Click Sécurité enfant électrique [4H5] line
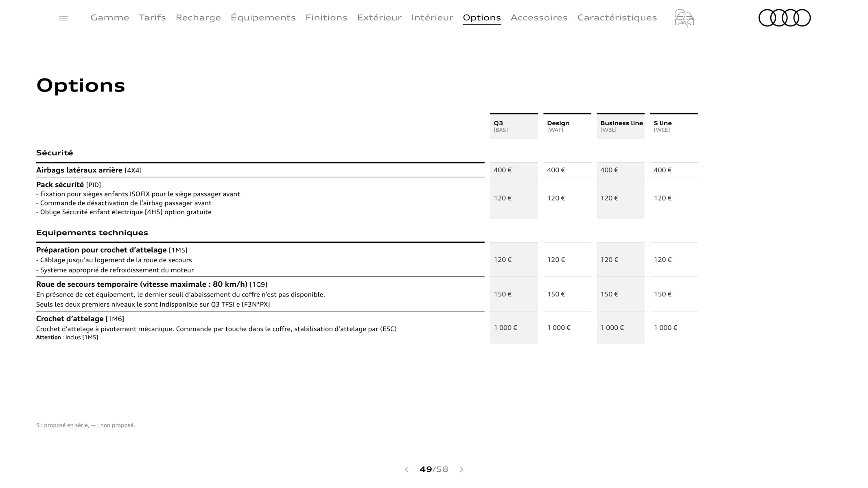 click(x=124, y=212)
